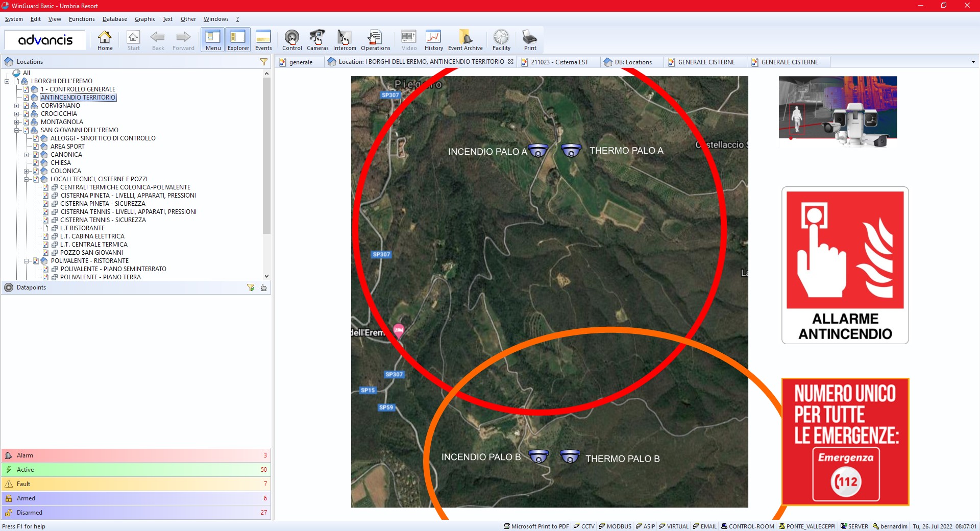Select the camera icon beside THERMO PALO B
Image resolution: width=980 pixels, height=531 pixels.
click(x=570, y=456)
